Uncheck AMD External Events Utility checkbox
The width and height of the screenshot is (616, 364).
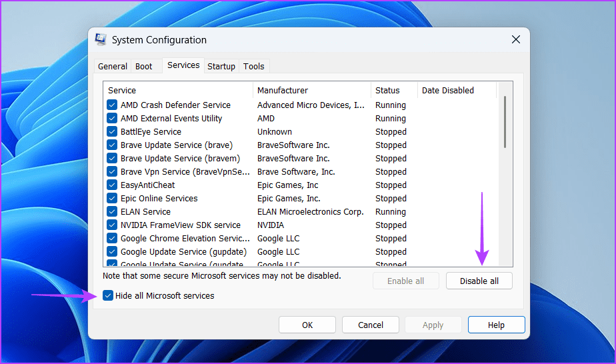click(x=112, y=118)
